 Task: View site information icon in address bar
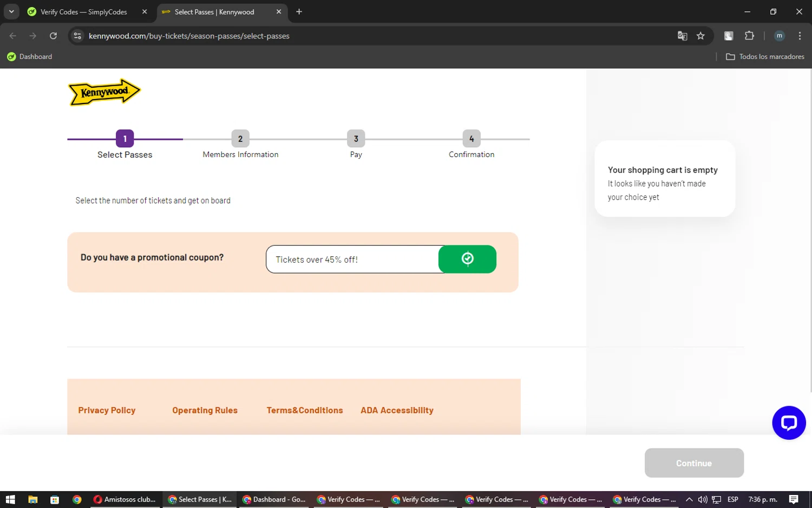(77, 36)
